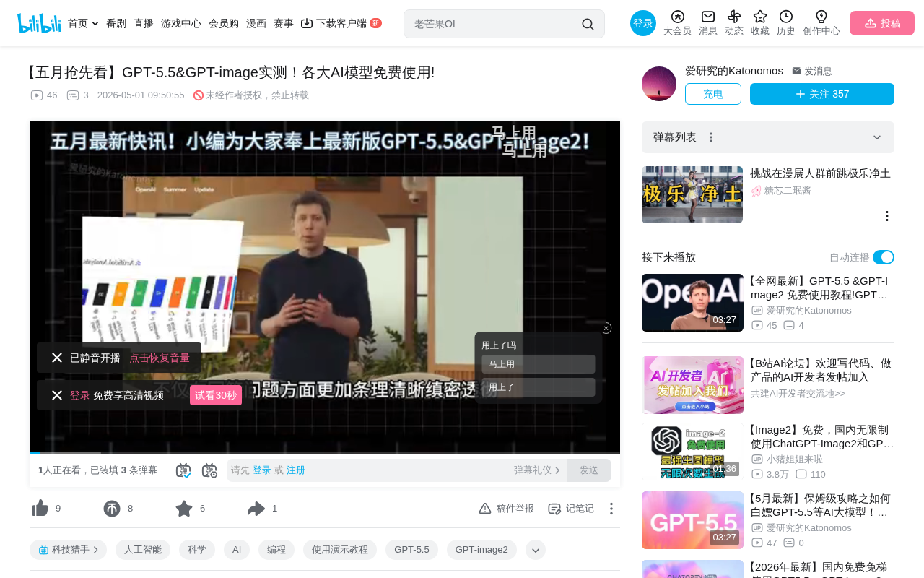
Task: Open 弹幕礼仪 etiquette link
Action: [x=537, y=470]
